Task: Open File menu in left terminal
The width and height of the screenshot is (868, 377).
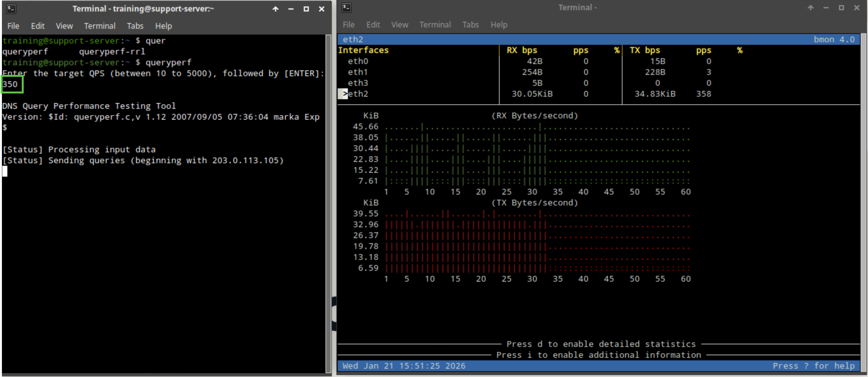Action: [x=13, y=26]
